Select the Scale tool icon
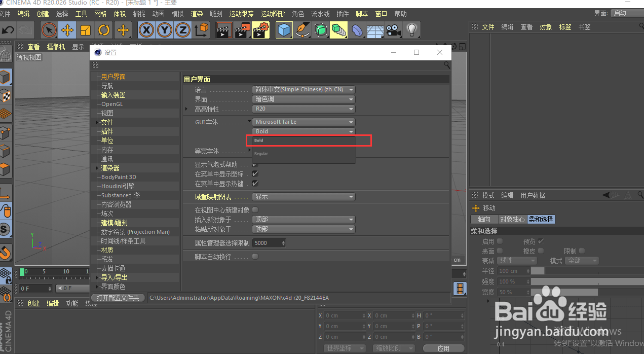Image resolution: width=644 pixels, height=354 pixels. click(86, 30)
